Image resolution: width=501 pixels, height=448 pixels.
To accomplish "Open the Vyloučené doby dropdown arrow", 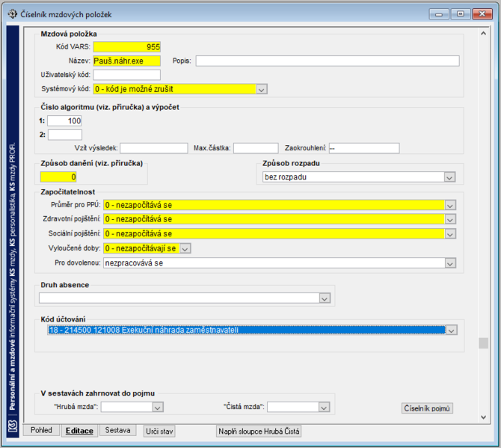I will point(185,248).
